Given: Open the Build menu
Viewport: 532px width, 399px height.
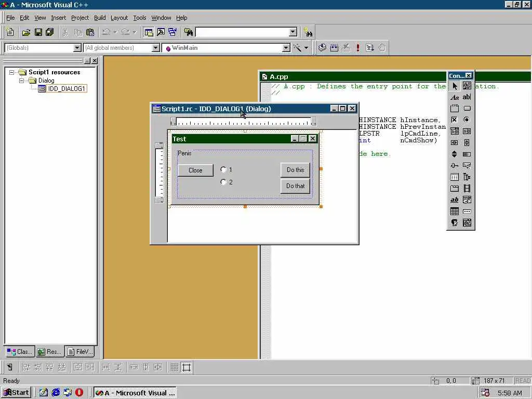Looking at the screenshot, I should coord(100,18).
